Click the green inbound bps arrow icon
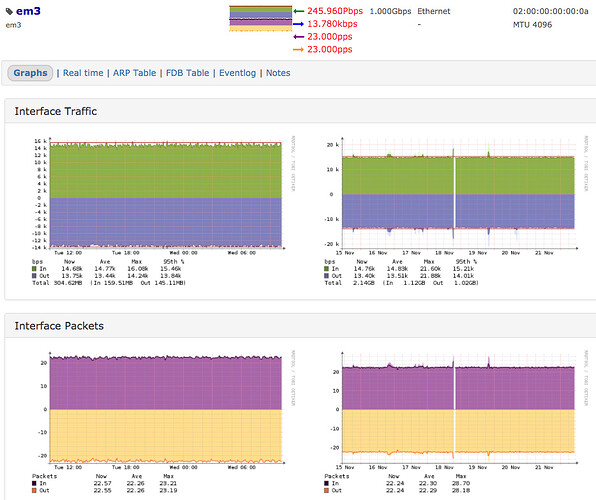The height and width of the screenshot is (500, 596). click(298, 11)
